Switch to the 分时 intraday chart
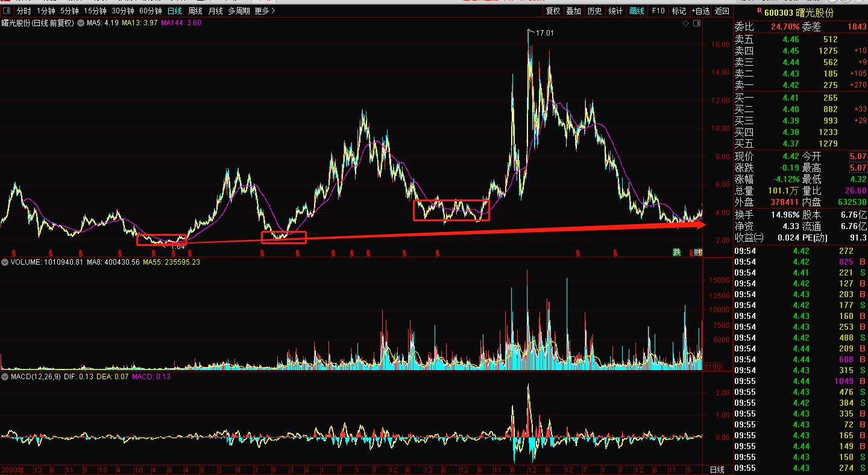Screen dimensions: 868x475 point(24,11)
